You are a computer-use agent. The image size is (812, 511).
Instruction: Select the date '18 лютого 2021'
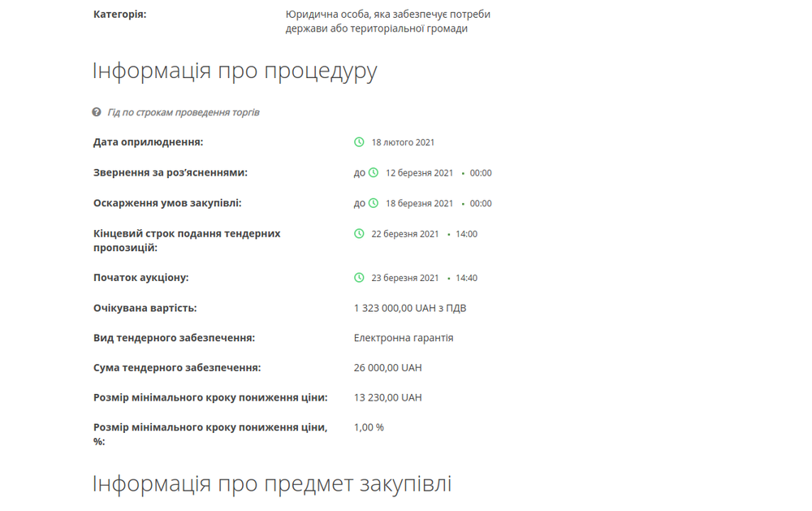tap(403, 142)
